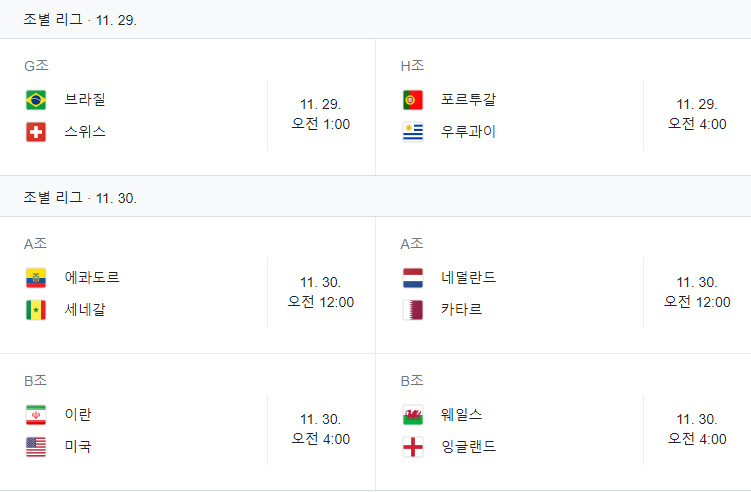Click the 조별 리그 11. 30. header
The height and width of the screenshot is (492, 751).
80,198
